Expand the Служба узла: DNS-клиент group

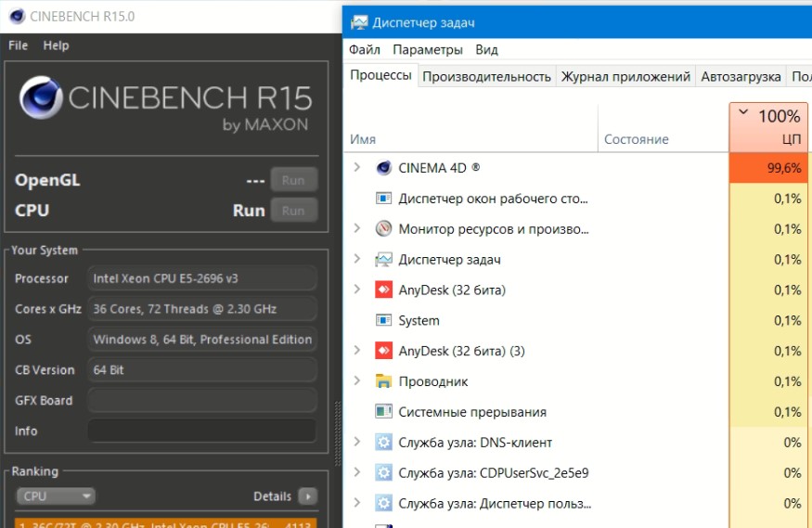click(x=356, y=442)
